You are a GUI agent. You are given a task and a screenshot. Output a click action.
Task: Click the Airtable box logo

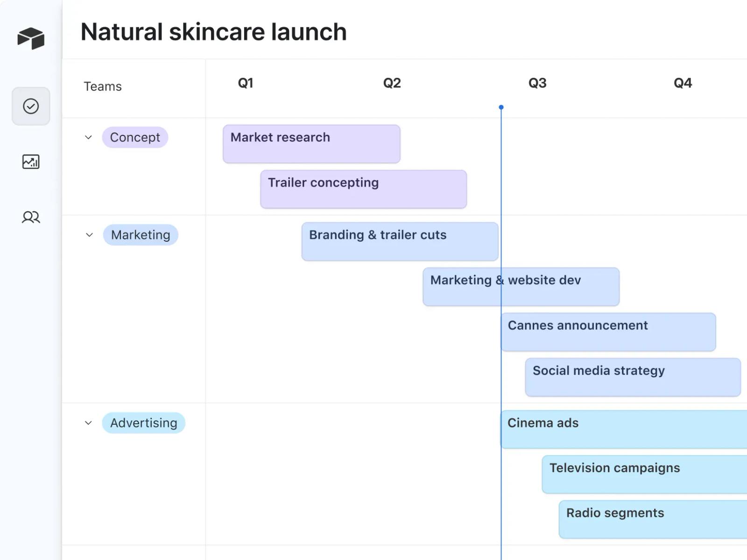31,38
